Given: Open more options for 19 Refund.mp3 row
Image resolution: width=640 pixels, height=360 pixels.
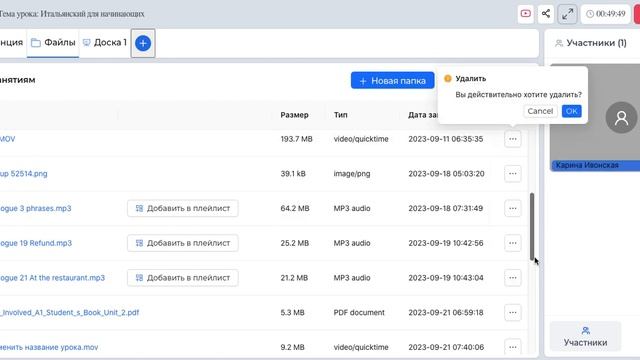Looking at the screenshot, I should [x=513, y=243].
